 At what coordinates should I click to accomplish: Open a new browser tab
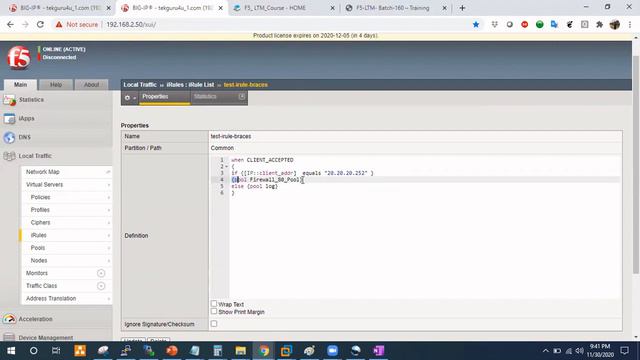pyautogui.click(x=462, y=8)
